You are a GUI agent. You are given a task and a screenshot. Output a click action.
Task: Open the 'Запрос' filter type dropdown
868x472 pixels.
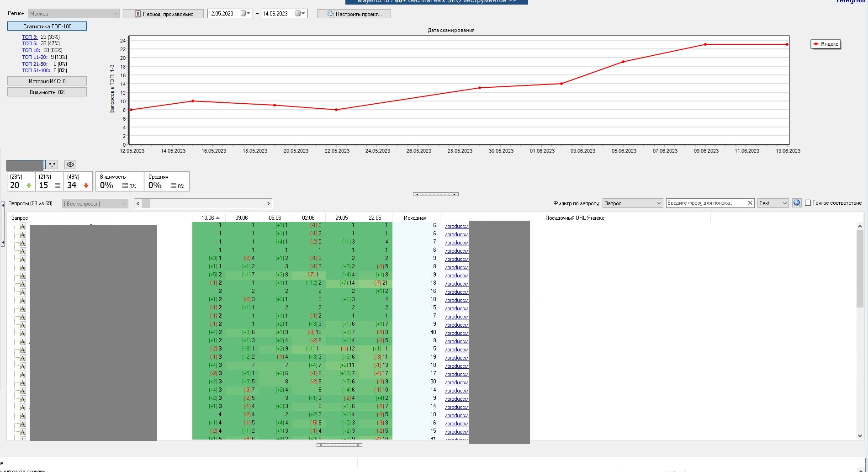[x=633, y=203]
